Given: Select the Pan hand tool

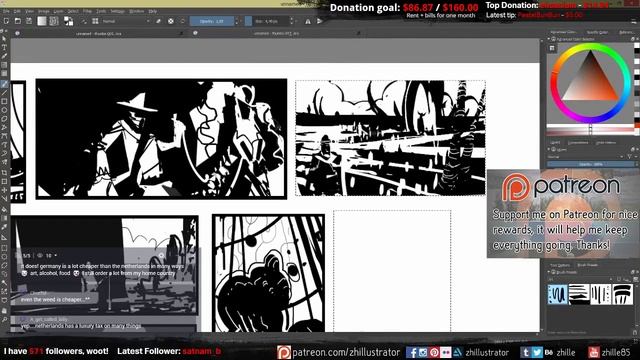Looking at the screenshot, I should (x=4, y=311).
